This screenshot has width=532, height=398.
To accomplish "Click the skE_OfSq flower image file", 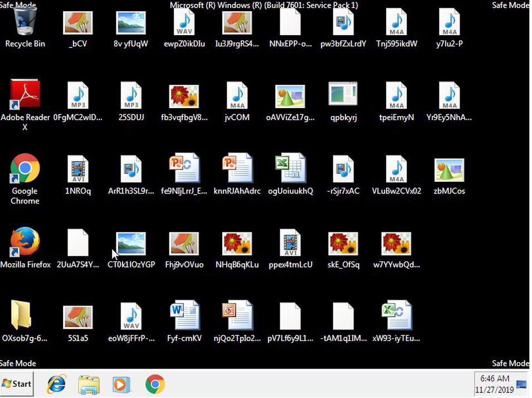I will 343,244.
